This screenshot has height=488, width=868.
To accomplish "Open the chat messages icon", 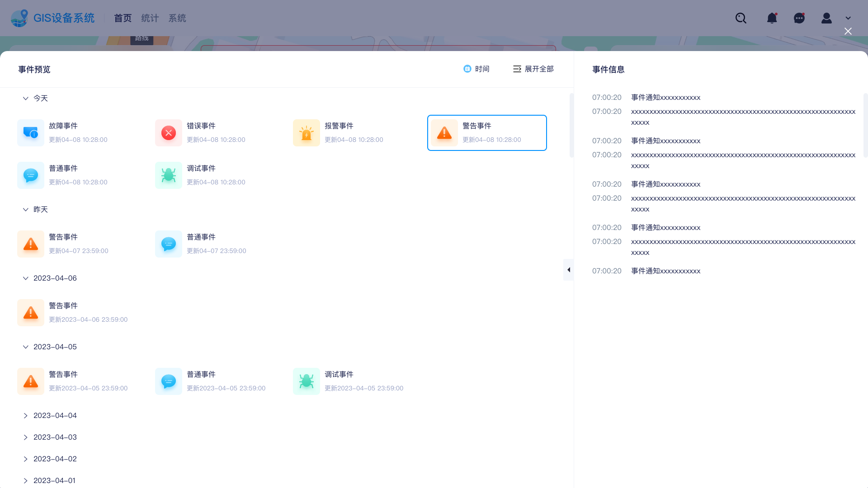I will click(x=799, y=18).
